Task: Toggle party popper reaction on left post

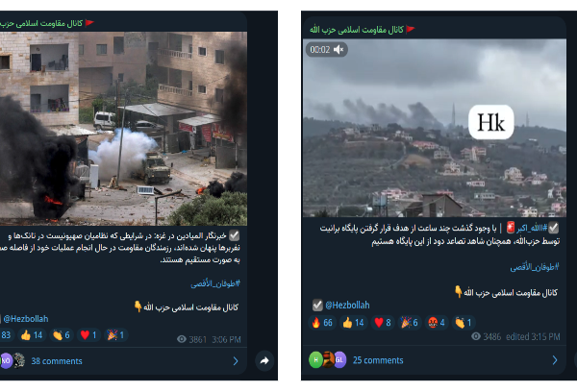Action: (115, 335)
